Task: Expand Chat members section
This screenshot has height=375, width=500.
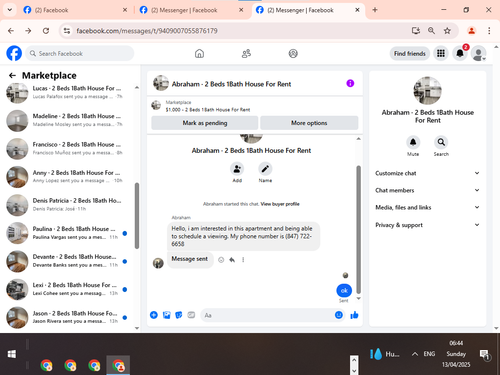Action: point(427,190)
